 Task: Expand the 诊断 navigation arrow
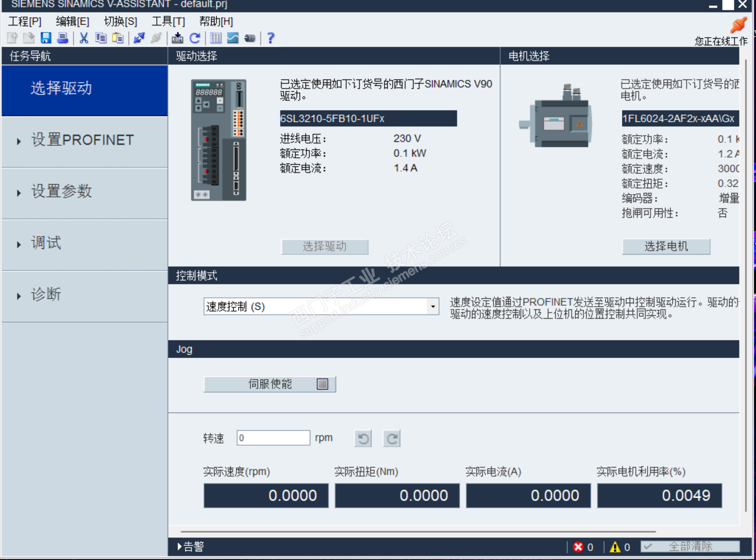click(19, 296)
